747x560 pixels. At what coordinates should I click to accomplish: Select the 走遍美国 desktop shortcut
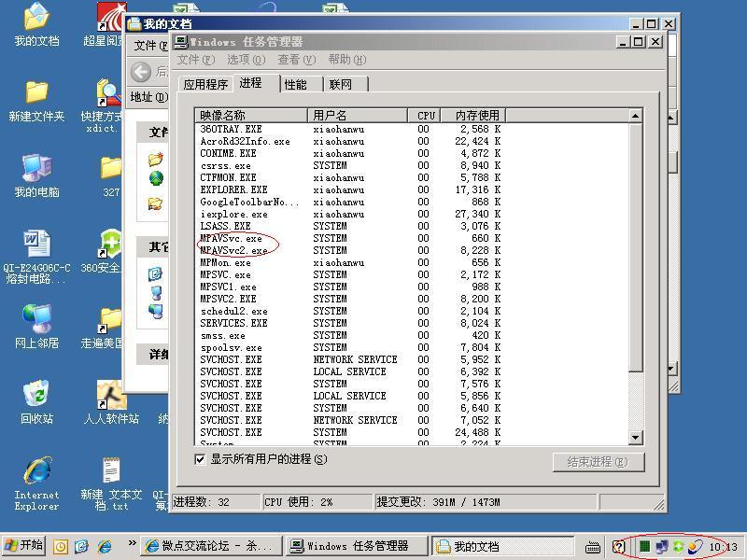[x=103, y=328]
